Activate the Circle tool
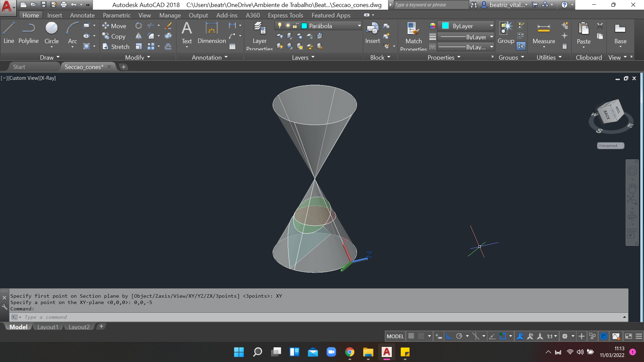The image size is (644, 362). (52, 33)
